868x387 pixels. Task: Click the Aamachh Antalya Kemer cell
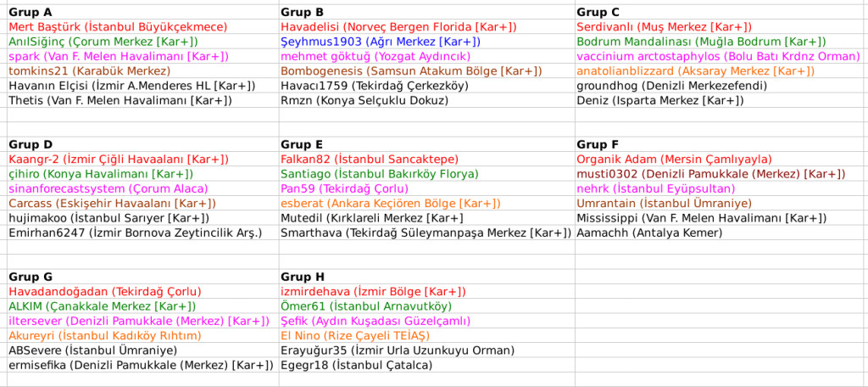(649, 233)
